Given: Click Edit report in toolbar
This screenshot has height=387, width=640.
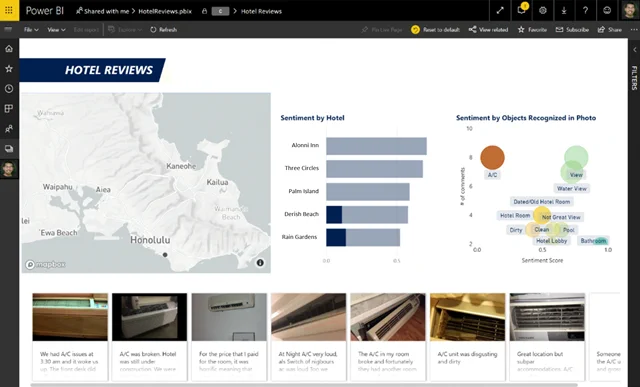Looking at the screenshot, I should click(x=86, y=30).
